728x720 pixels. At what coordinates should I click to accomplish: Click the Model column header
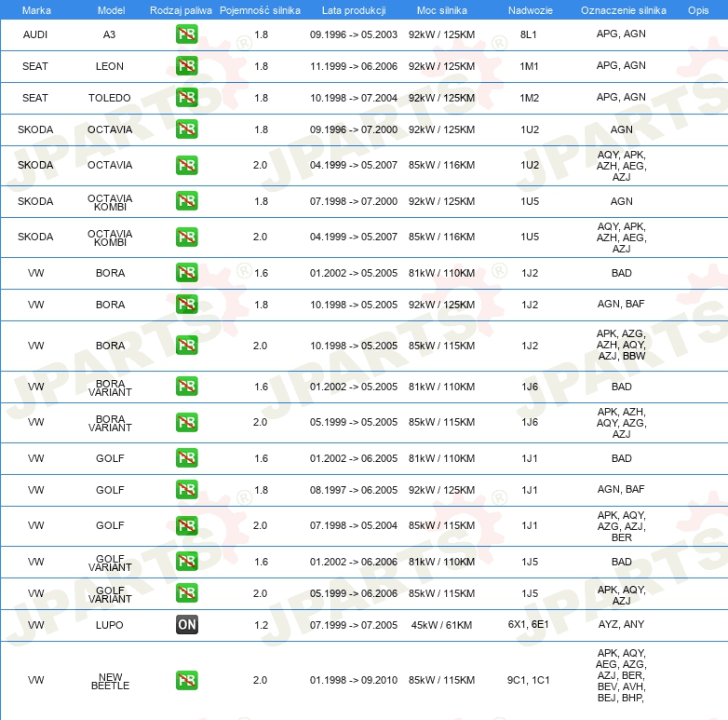(111, 10)
